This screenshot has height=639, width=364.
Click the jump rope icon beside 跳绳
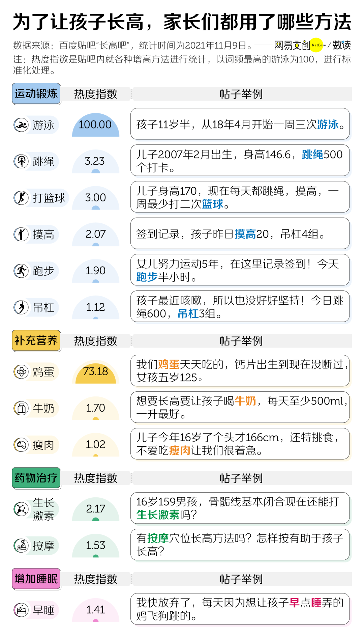tap(21, 161)
